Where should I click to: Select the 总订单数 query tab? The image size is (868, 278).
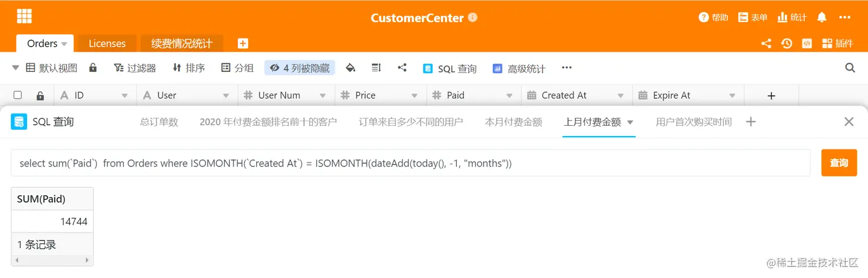[159, 122]
